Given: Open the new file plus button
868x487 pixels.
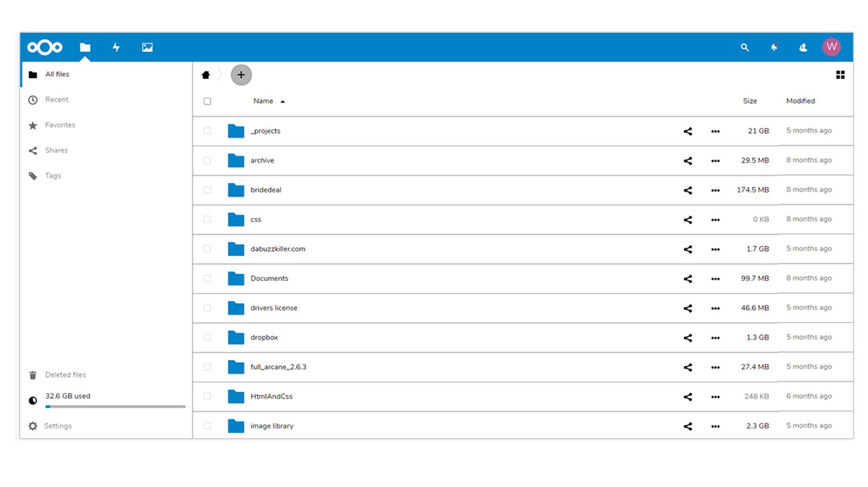Looking at the screenshot, I should coord(241,75).
